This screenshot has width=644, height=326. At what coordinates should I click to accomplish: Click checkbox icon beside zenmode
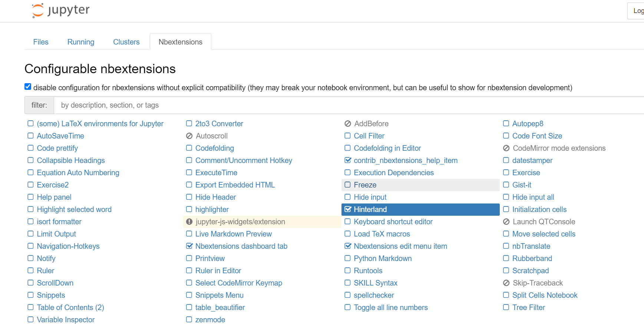(189, 319)
